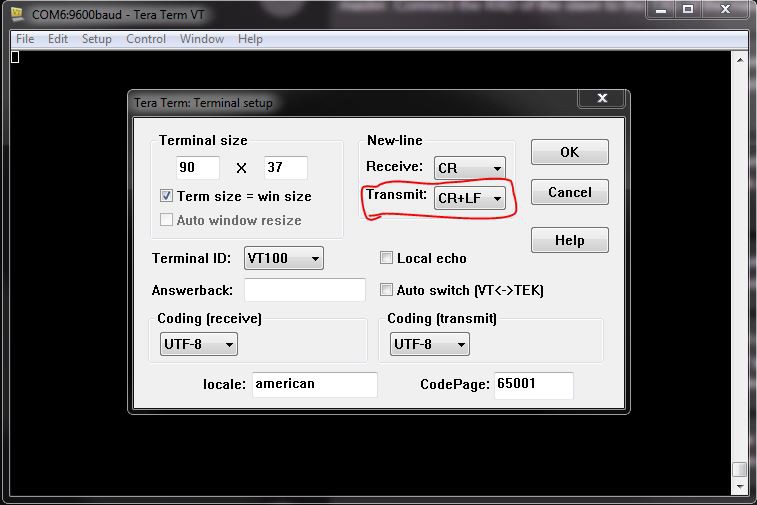Click the scrollbar up arrow
The height and width of the screenshot is (505, 757).
tap(740, 60)
